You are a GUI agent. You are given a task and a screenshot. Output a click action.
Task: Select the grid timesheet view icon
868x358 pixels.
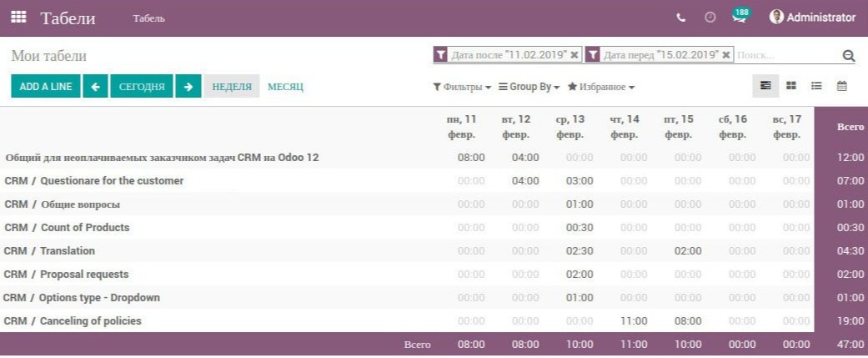[x=765, y=86]
